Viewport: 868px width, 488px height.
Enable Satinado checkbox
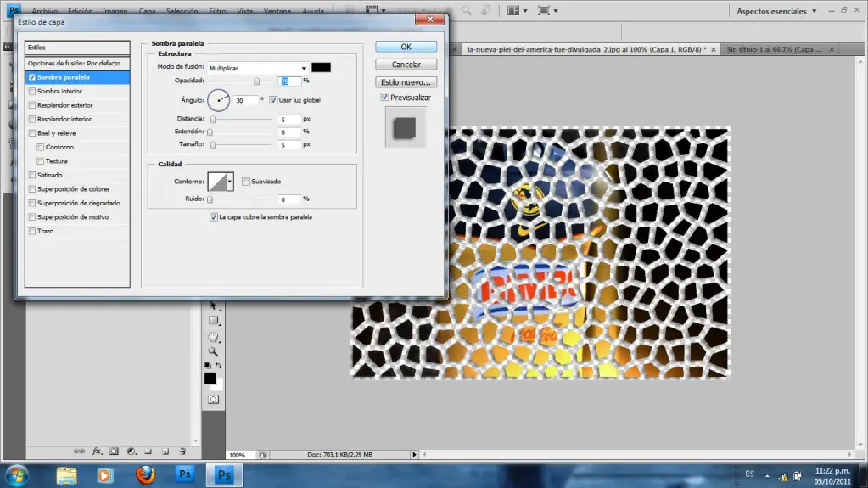(32, 175)
